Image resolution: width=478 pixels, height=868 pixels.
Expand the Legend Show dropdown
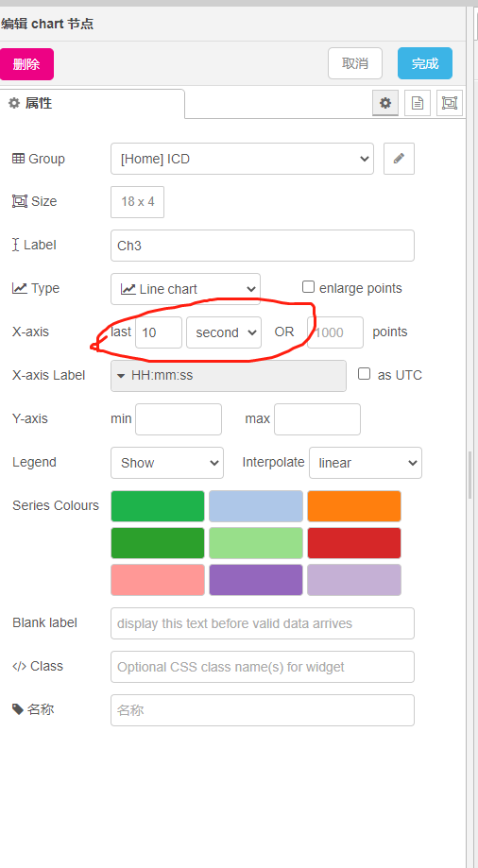click(166, 463)
